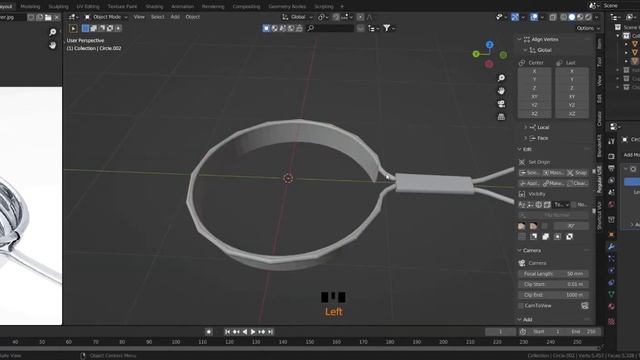Click the image editor zoom magnifier
This screenshot has width=640, height=360.
(x=52, y=32)
